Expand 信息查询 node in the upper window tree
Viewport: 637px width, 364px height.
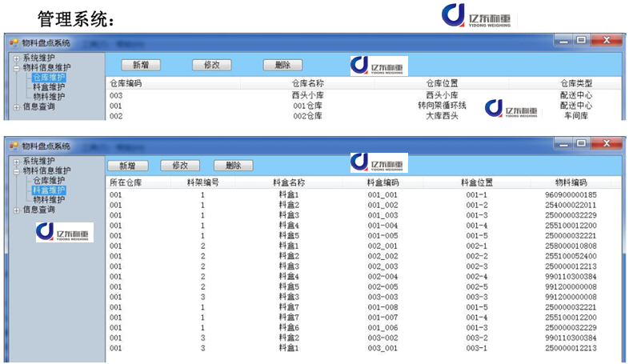[x=17, y=106]
